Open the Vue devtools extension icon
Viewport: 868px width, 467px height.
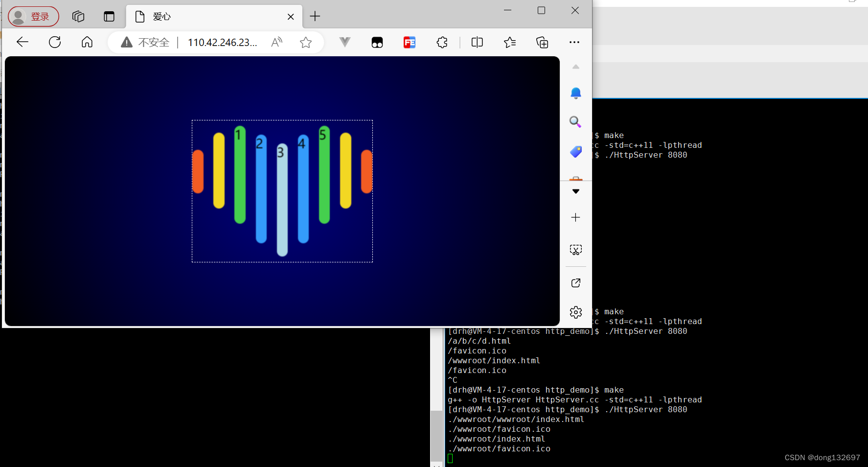[345, 42]
